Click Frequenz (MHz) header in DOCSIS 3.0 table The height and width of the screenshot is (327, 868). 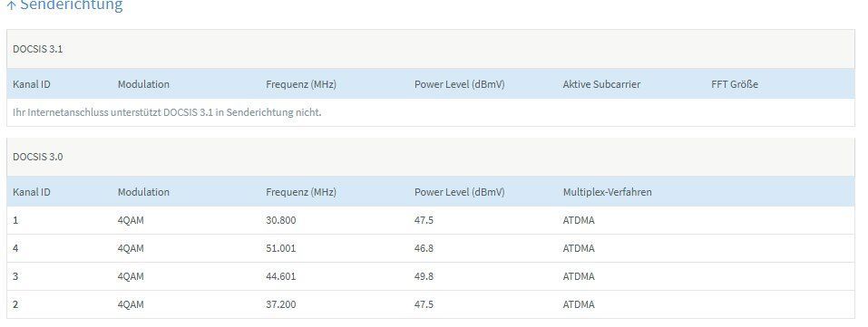301,193
